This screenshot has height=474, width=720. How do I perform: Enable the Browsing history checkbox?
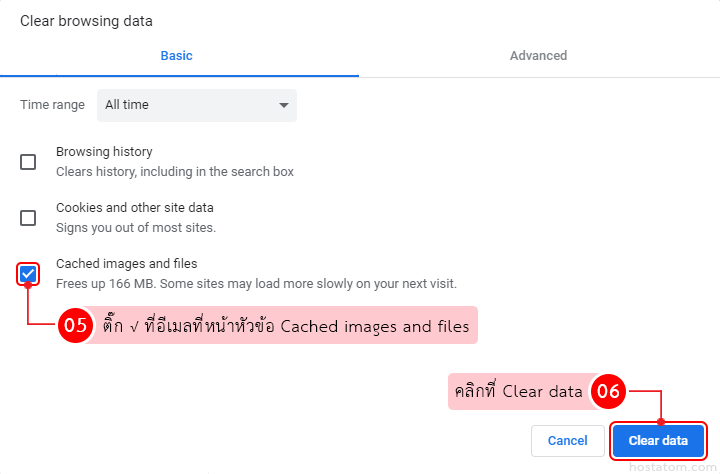click(x=28, y=162)
